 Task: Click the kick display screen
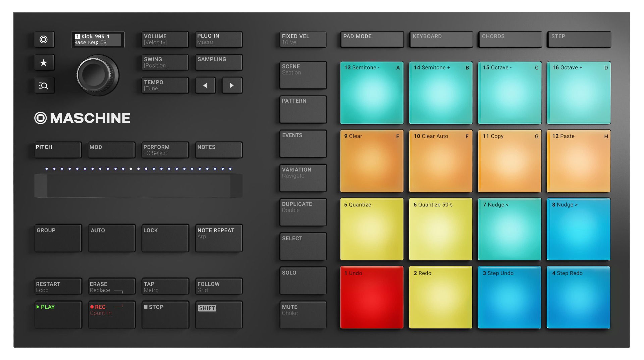tap(98, 40)
